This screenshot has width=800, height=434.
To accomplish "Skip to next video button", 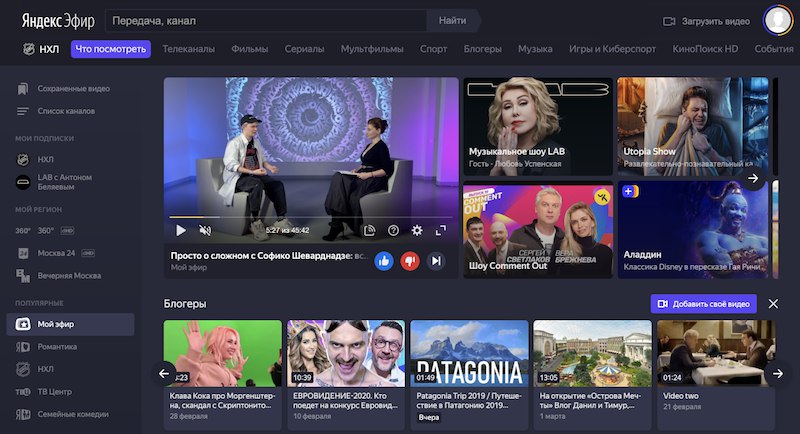I will click(436, 261).
